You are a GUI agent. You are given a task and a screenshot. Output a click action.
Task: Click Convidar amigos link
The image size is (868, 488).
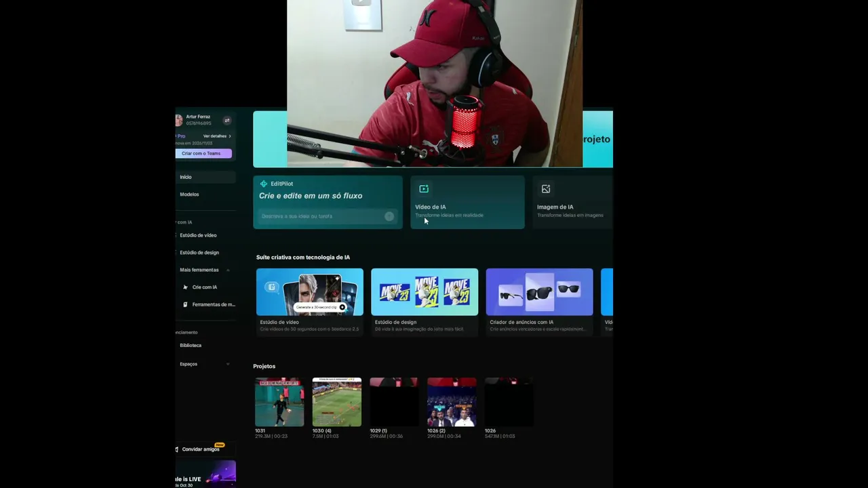click(x=201, y=449)
